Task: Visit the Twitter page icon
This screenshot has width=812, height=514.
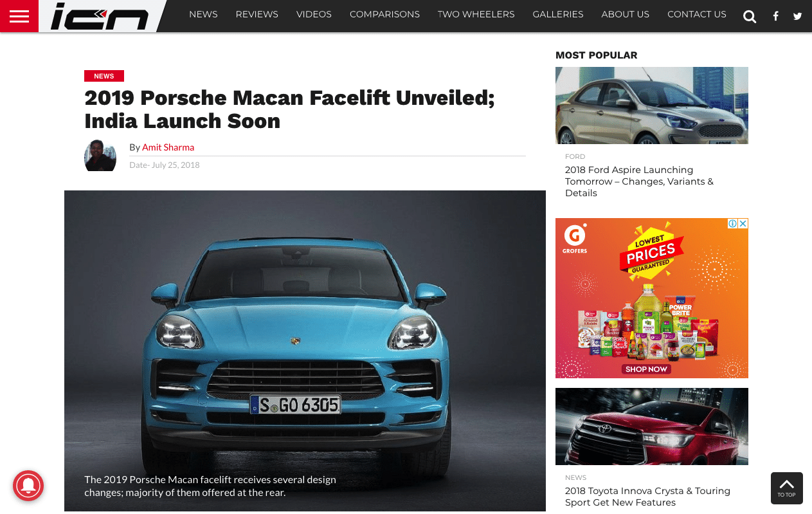Action: [x=797, y=17]
